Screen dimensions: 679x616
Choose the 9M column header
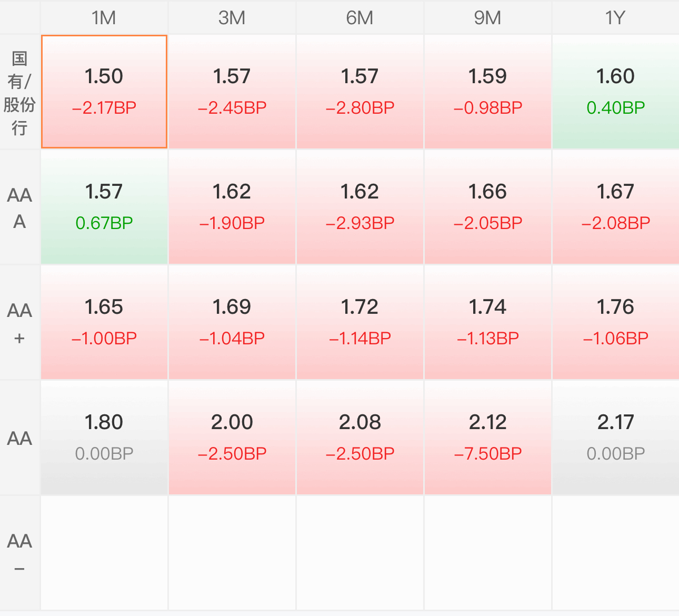[488, 17]
